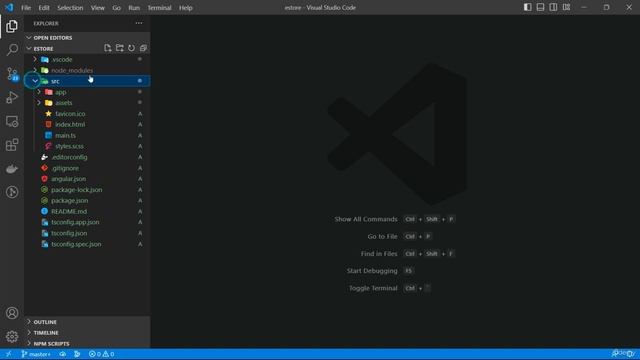The image size is (640, 360).
Task: Open the Docker view icon
Action: click(x=12, y=169)
